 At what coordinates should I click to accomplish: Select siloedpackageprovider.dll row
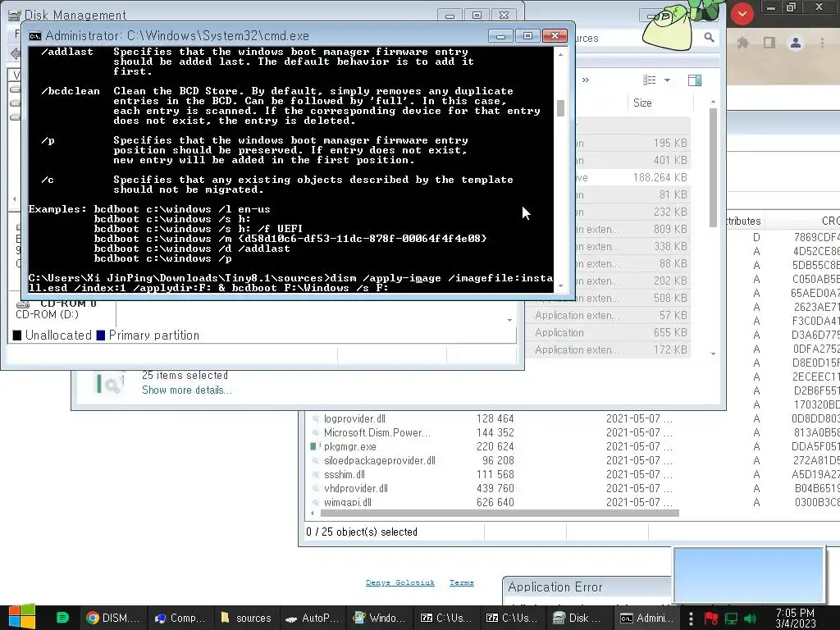(379, 460)
